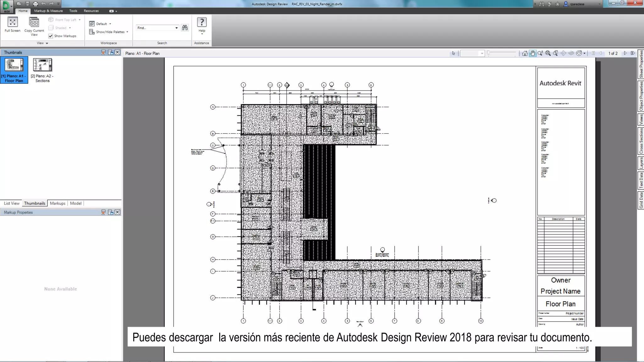Open the Text Data side tab
644x362 pixels.
(x=641, y=180)
